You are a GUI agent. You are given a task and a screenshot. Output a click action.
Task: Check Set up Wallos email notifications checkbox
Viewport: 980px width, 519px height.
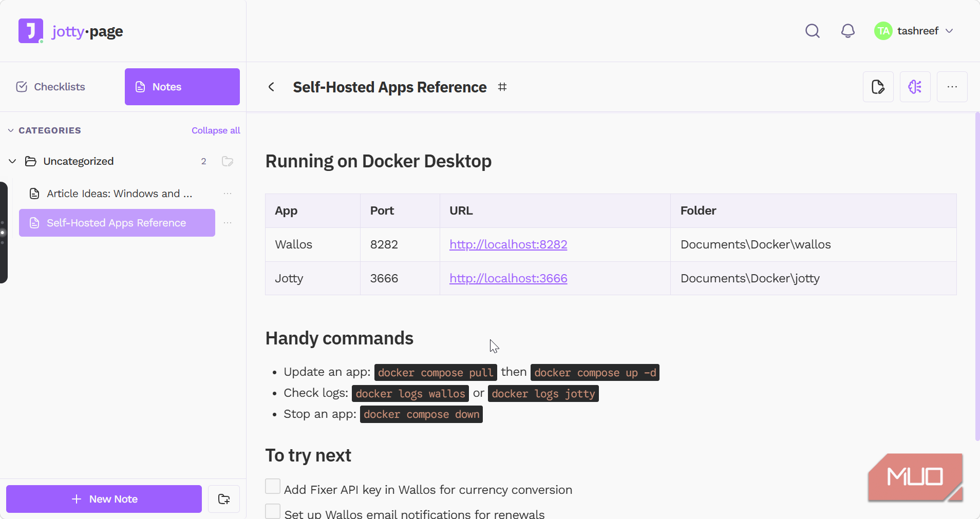click(x=273, y=511)
